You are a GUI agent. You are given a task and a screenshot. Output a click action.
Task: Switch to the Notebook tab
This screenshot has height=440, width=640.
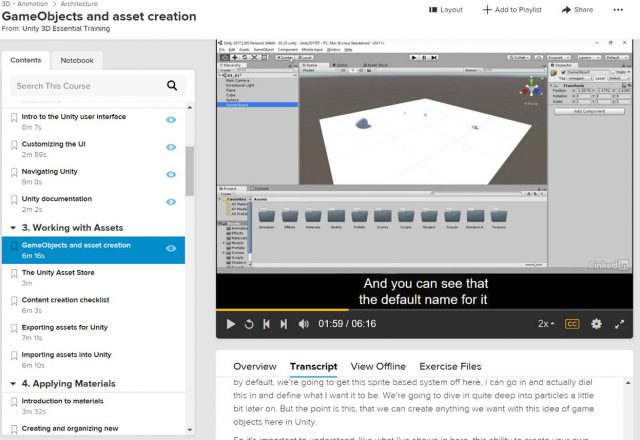pos(77,60)
